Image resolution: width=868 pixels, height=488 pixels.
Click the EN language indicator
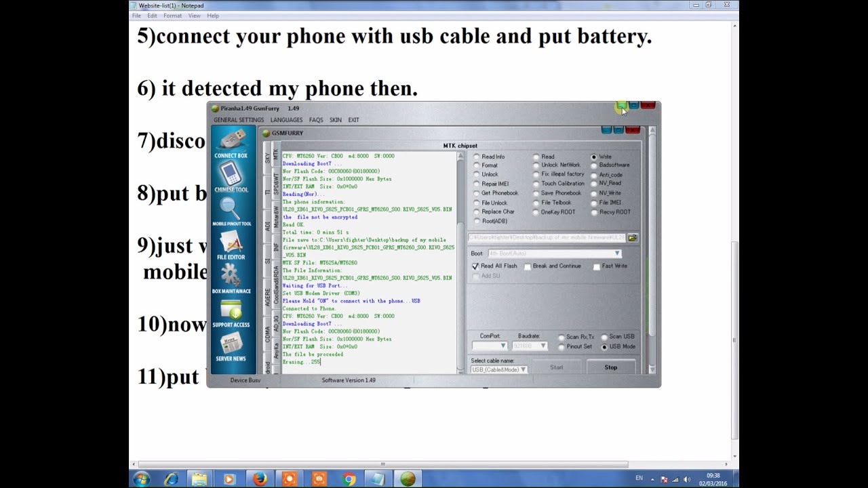[x=639, y=478]
